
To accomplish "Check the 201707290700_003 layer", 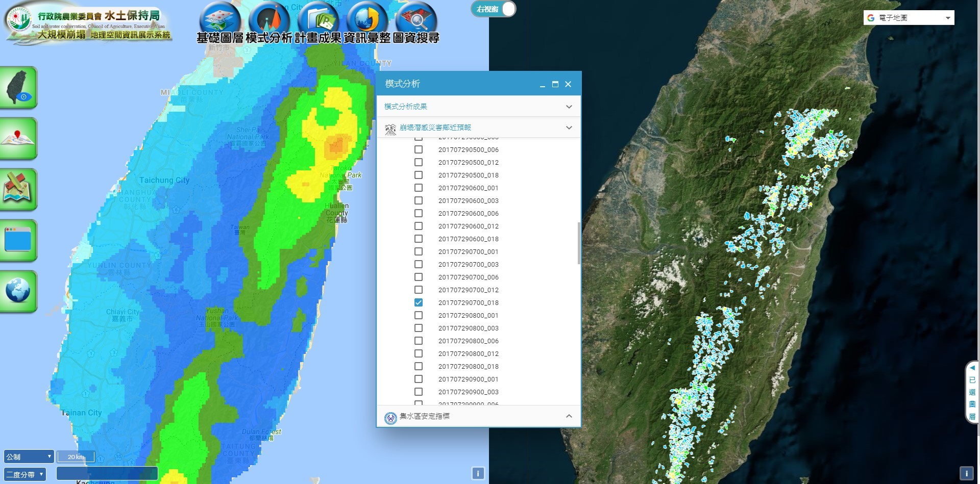I will click(419, 264).
